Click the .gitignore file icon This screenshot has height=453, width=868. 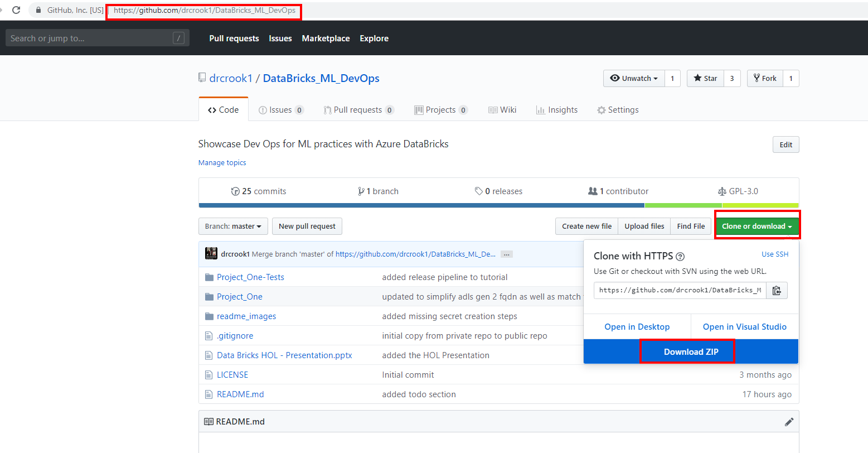pos(209,336)
